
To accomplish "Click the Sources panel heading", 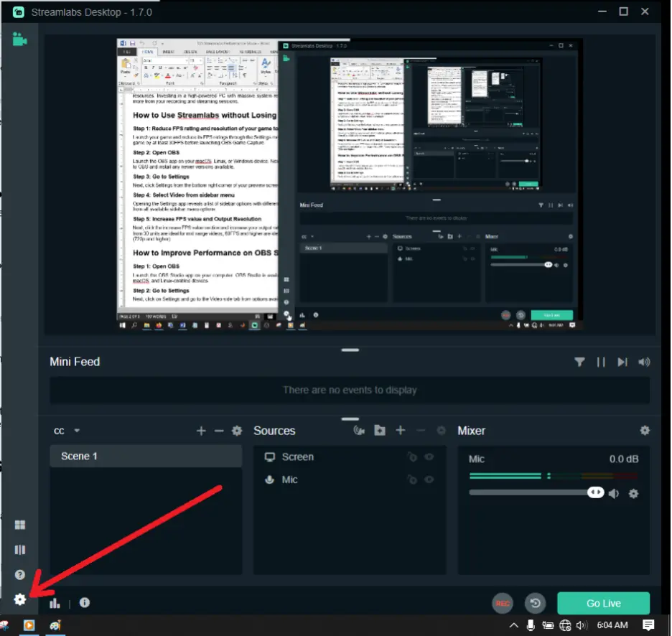I will pos(274,431).
